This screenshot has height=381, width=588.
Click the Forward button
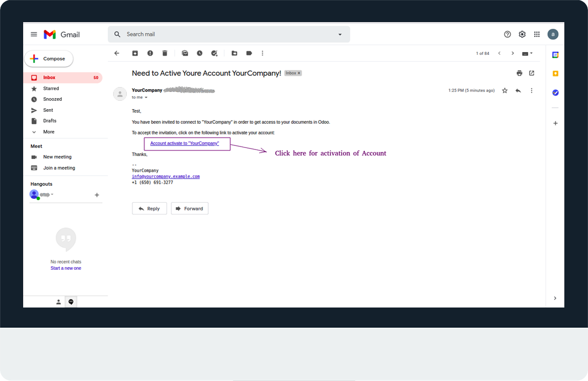190,208
